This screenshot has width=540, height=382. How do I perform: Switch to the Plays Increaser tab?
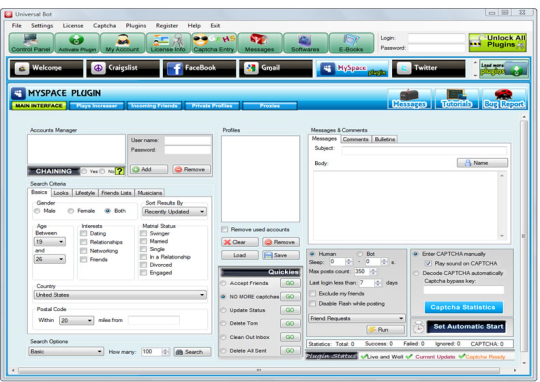point(96,106)
